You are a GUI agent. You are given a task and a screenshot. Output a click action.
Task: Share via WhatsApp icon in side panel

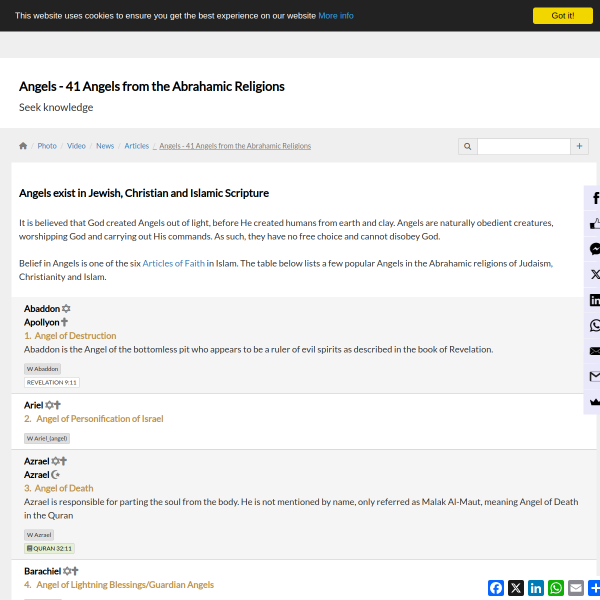click(x=594, y=325)
